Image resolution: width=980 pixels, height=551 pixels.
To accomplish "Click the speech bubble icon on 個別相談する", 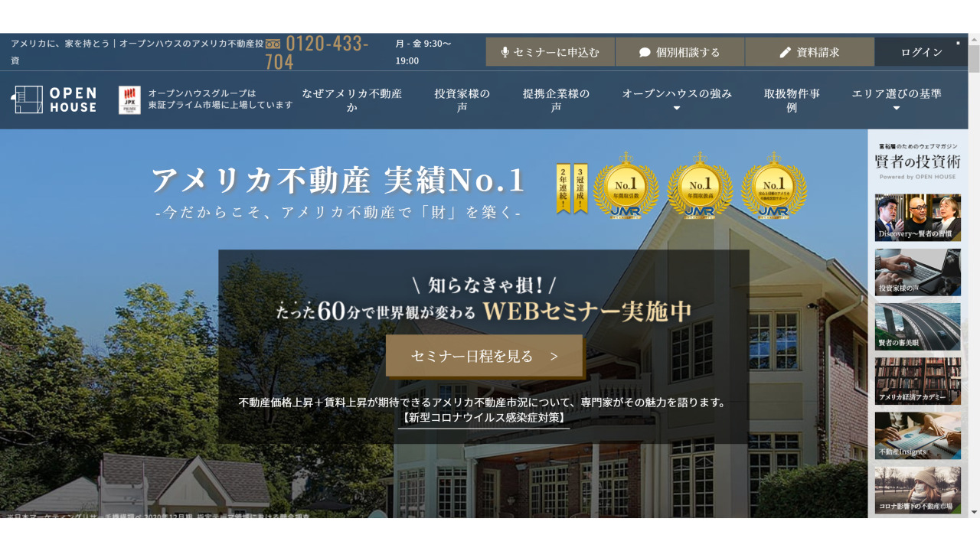I will [645, 52].
